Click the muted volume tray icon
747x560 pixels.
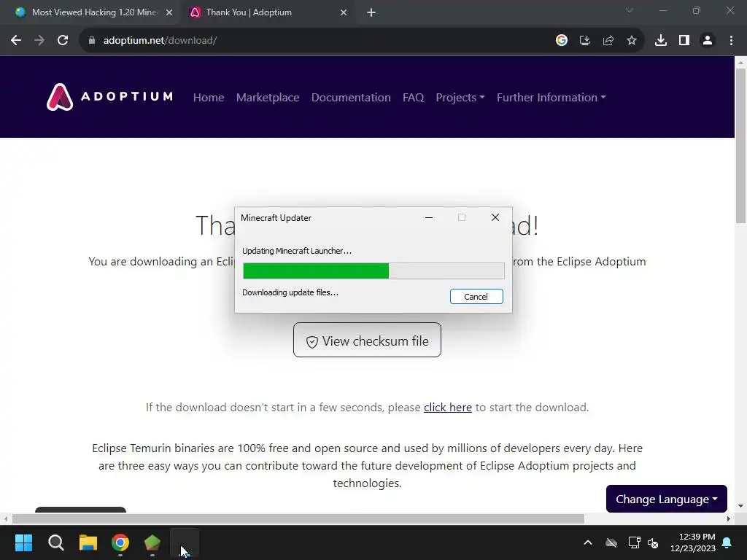click(x=653, y=542)
